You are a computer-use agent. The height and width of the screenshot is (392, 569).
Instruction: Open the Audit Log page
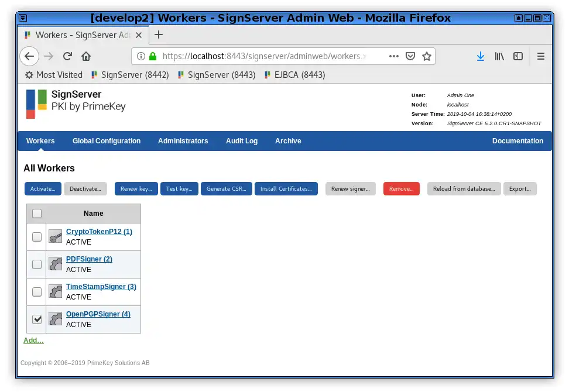coord(242,140)
